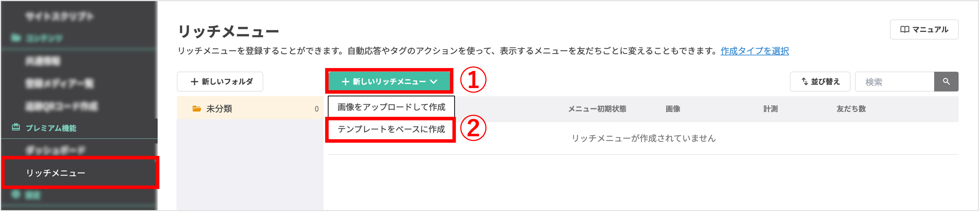This screenshot has height=212, width=980.
Task: Click the plus icon on 新しいリッチメニュー
Action: click(345, 82)
